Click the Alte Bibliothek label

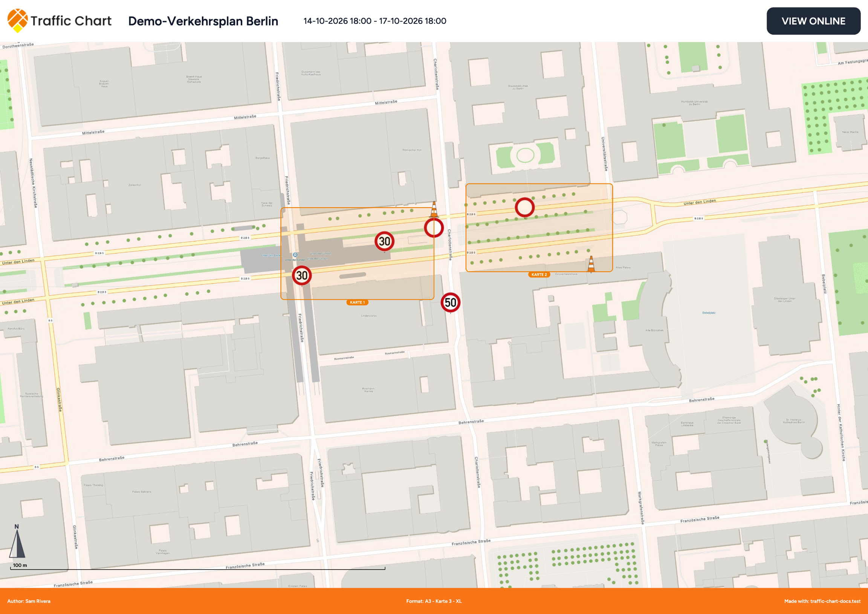tap(654, 330)
